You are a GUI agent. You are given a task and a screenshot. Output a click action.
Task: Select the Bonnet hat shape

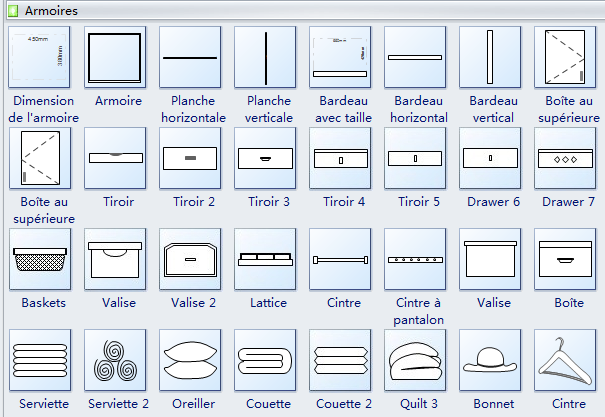pos(490,360)
